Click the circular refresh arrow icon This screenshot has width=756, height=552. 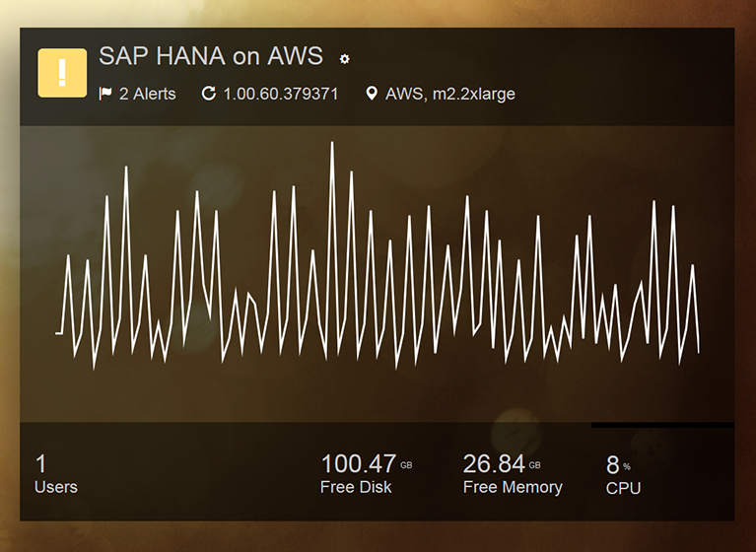[x=208, y=94]
